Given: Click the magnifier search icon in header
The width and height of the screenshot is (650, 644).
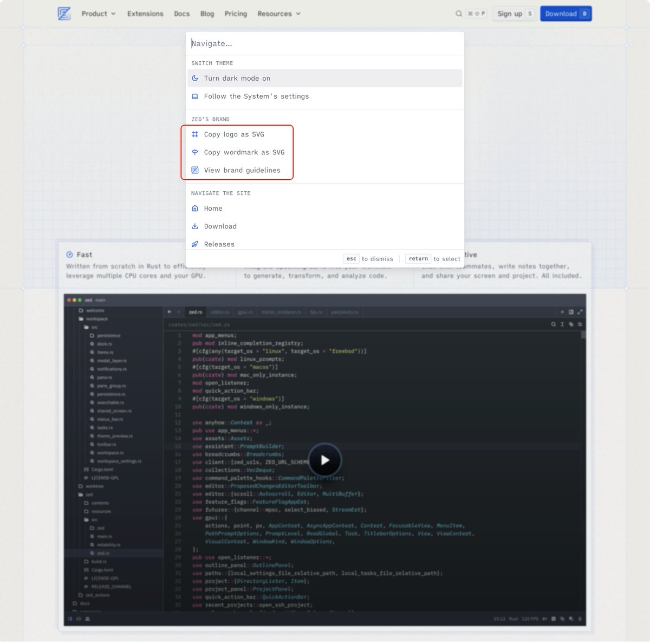Looking at the screenshot, I should click(x=459, y=14).
